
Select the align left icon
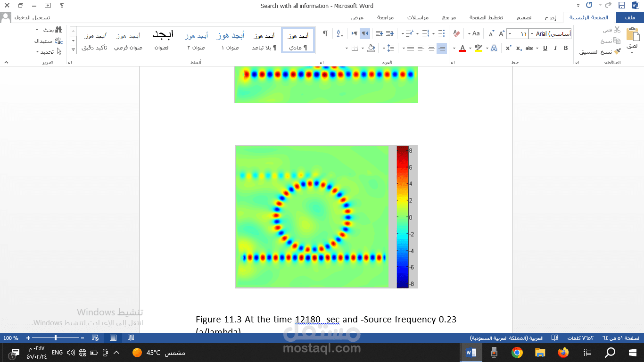(x=421, y=48)
